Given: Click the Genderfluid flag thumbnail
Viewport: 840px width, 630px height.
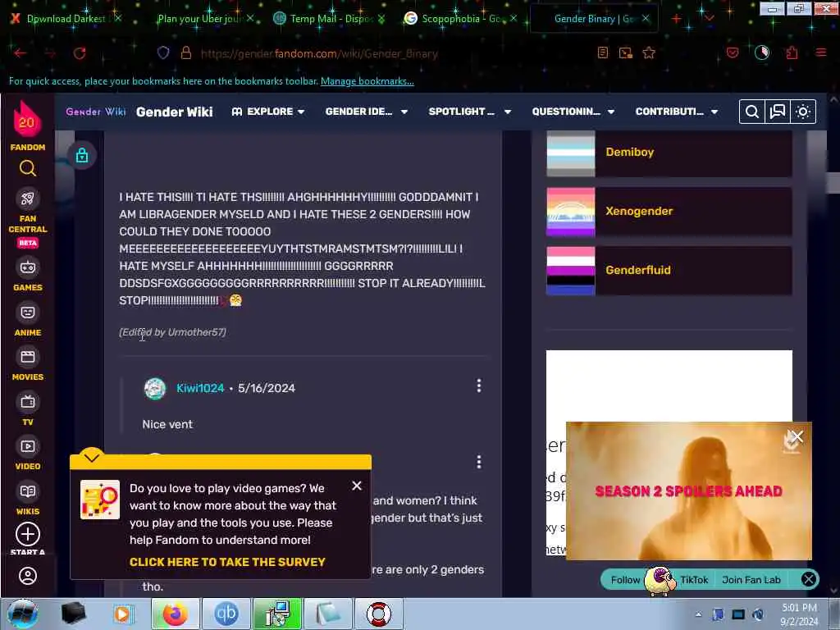Looking at the screenshot, I should point(571,271).
